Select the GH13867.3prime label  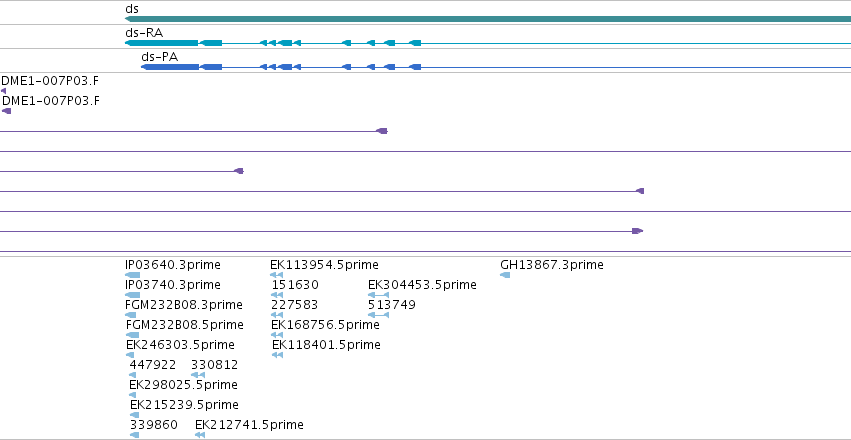(x=551, y=265)
